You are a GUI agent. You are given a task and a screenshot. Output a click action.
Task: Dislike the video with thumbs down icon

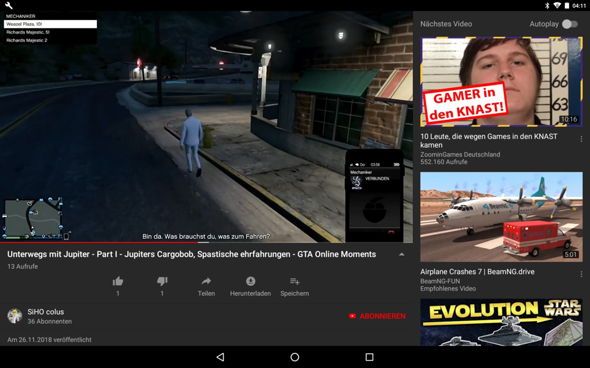click(162, 281)
